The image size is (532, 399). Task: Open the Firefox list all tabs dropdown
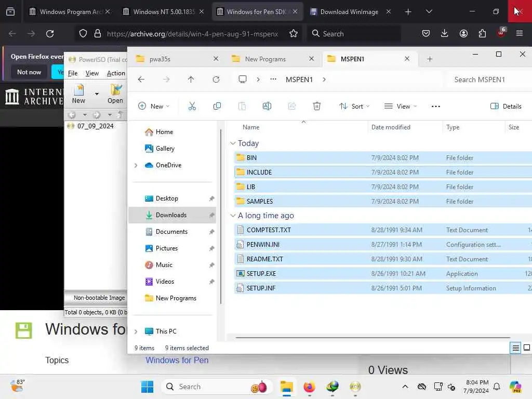click(x=429, y=11)
